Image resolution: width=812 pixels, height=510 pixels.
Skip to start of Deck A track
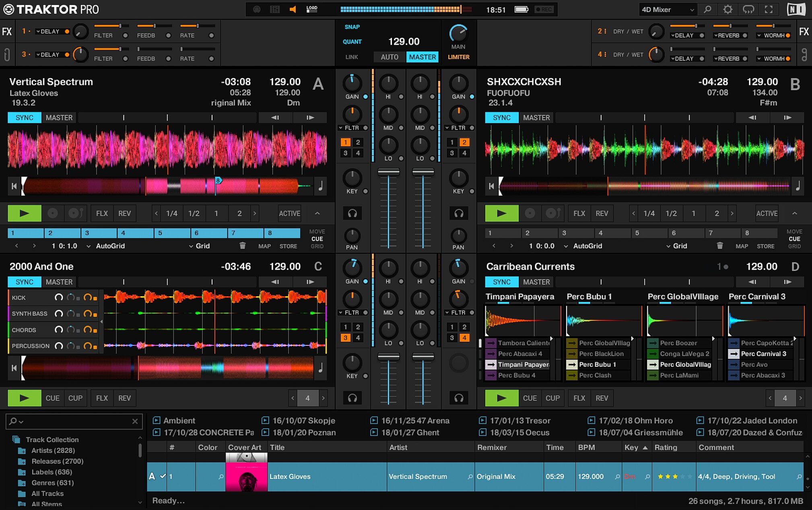click(x=14, y=186)
